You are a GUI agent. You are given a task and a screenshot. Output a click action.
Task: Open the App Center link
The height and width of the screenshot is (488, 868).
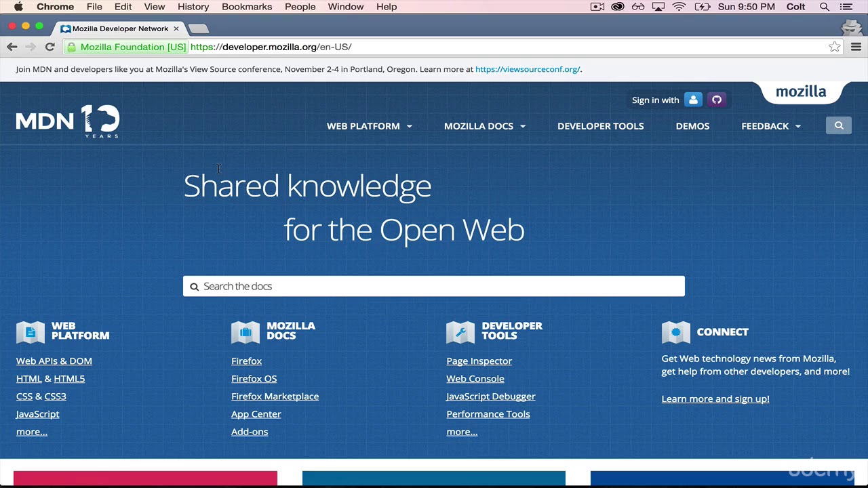(256, 414)
